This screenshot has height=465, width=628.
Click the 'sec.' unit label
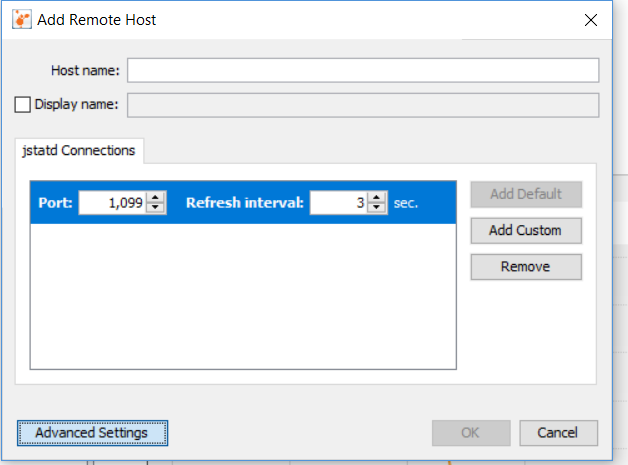point(406,203)
